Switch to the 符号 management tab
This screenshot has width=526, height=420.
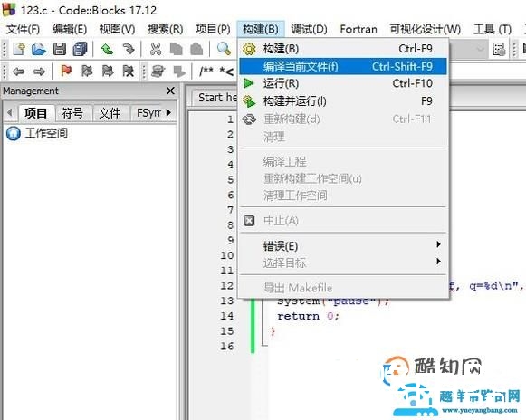[x=72, y=113]
